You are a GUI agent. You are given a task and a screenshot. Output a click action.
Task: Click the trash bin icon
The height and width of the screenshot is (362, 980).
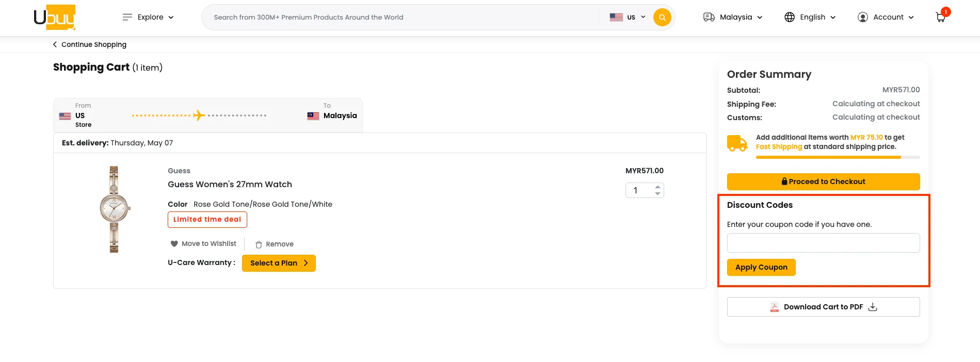tap(259, 244)
